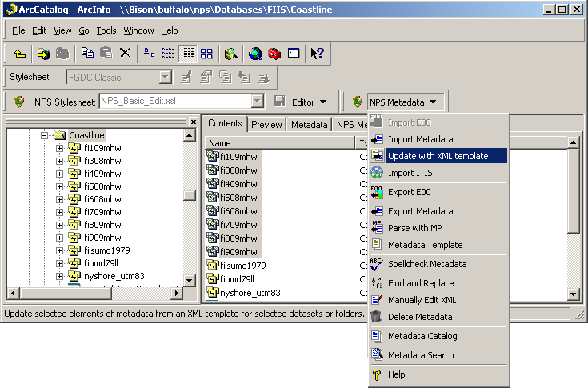Click the Paste toolbar icon
Screen dimensions: 588x388
tap(106, 54)
